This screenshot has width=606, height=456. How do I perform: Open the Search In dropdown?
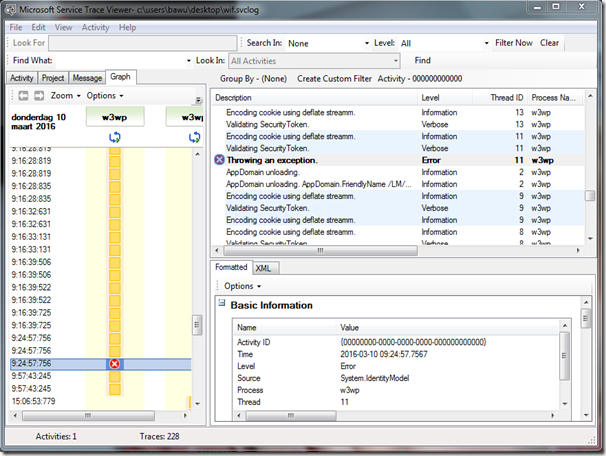[x=367, y=43]
